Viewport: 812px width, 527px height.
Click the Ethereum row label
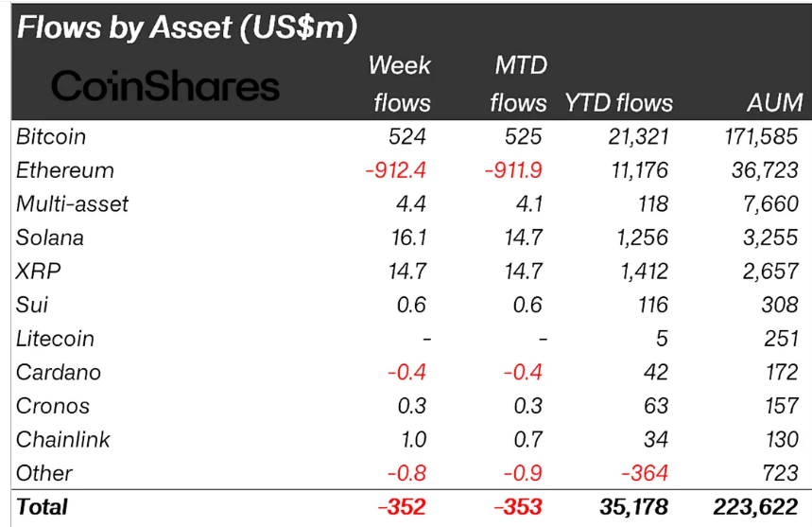coord(64,170)
